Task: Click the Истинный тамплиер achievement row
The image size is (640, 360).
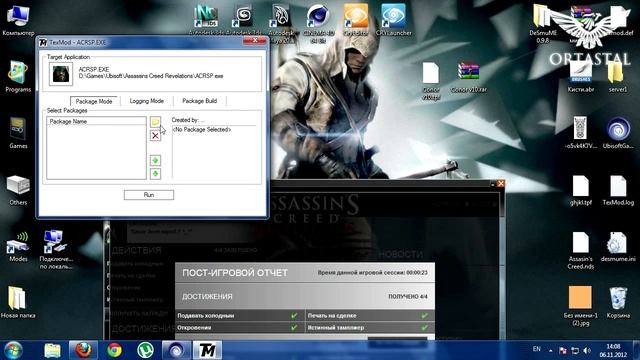Action: point(369,327)
